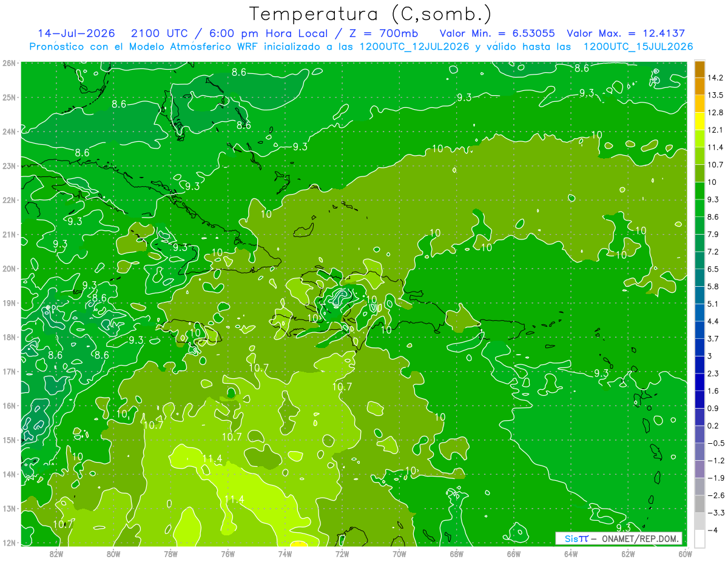Click longitude axis label '62W'

628,553
